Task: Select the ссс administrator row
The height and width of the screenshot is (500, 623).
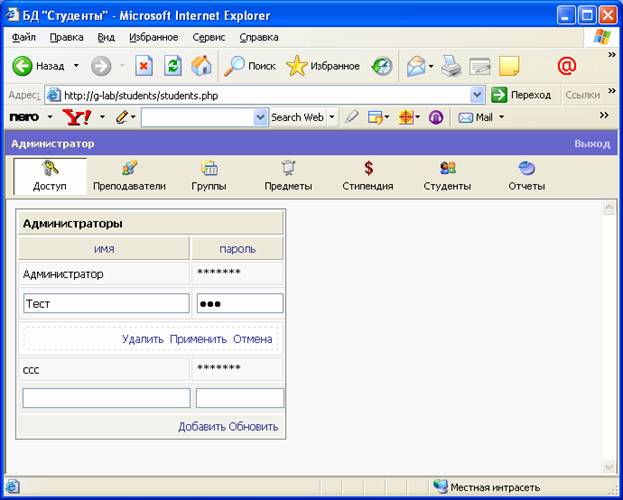Action: pyautogui.click(x=151, y=370)
